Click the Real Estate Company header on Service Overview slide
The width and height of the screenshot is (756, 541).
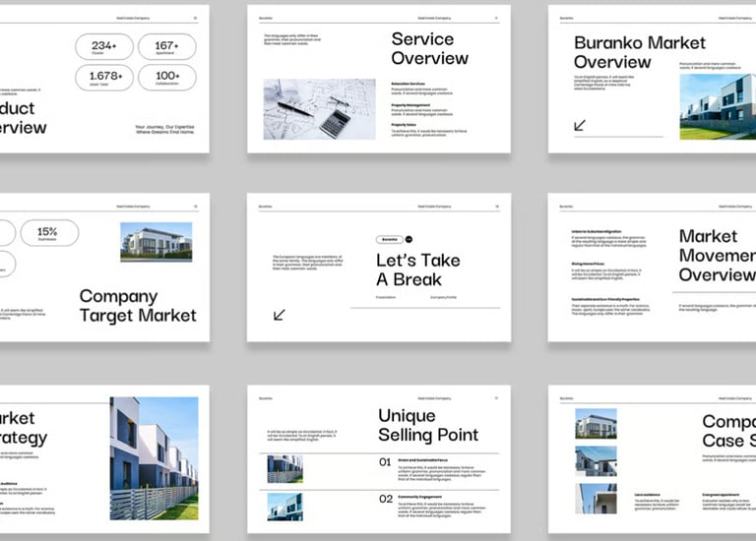434,19
